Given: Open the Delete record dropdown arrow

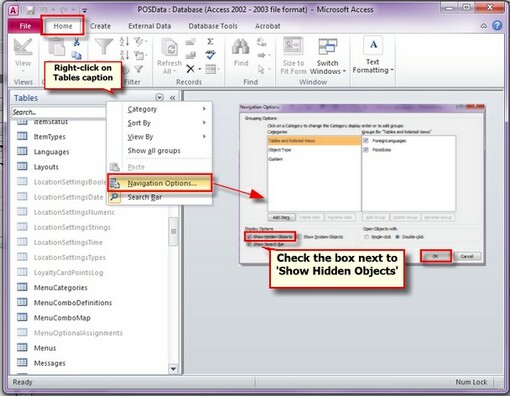Looking at the screenshot, I should point(199,69).
